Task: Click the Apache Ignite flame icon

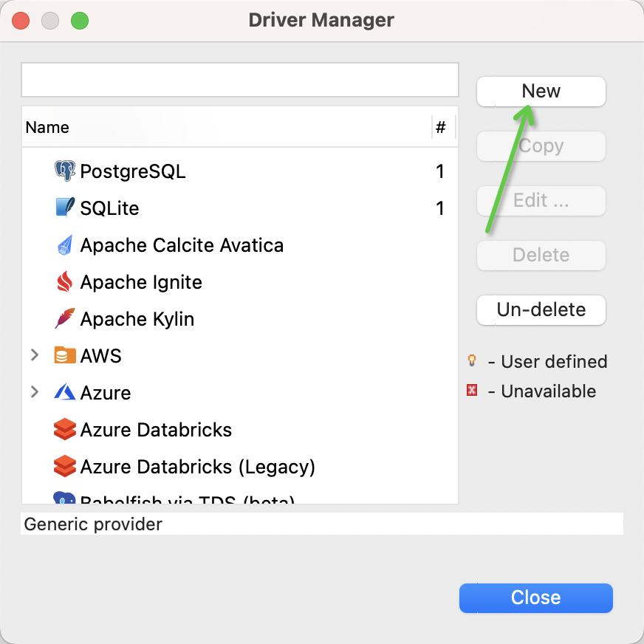Action: 65,282
